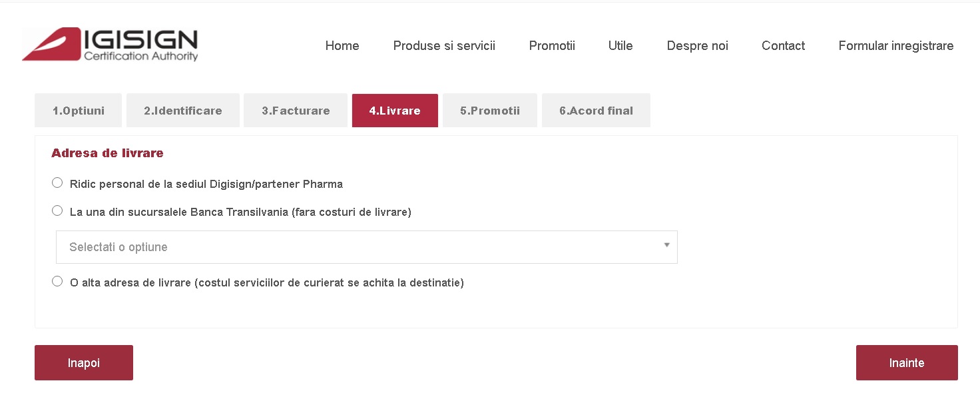Open the Utile menu
The height and width of the screenshot is (407, 980).
[x=620, y=46]
